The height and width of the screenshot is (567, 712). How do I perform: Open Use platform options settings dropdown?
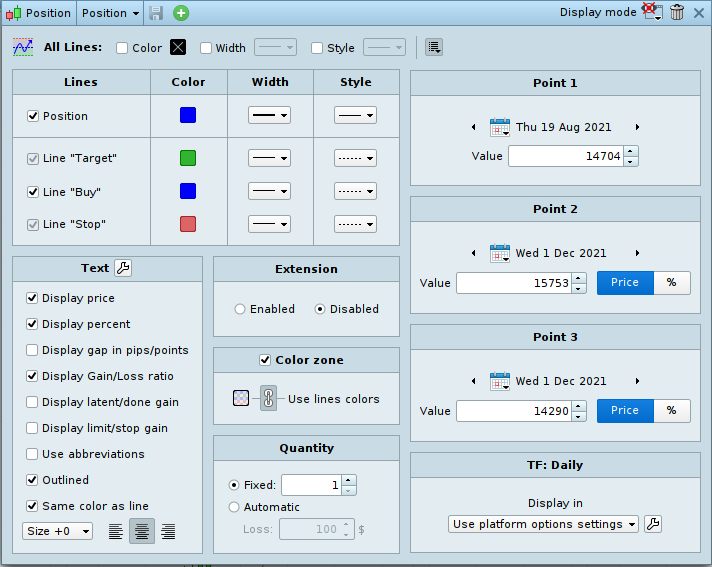543,524
